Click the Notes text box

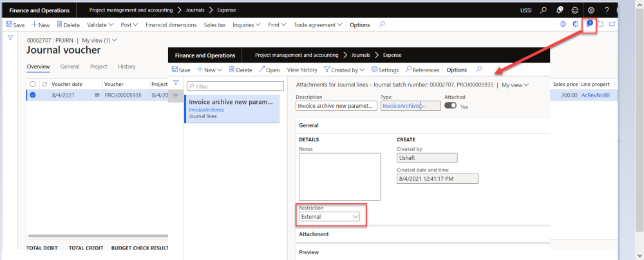(x=339, y=176)
